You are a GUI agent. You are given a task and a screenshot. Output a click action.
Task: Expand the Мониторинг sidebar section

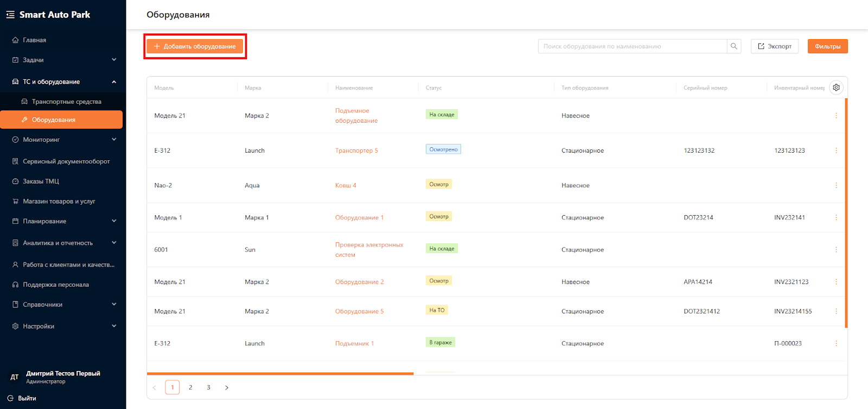114,140
